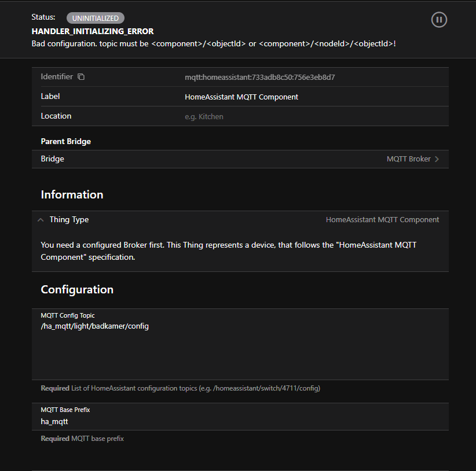This screenshot has width=476, height=471.
Task: Click the Configuration section heading
Action: [x=77, y=289]
